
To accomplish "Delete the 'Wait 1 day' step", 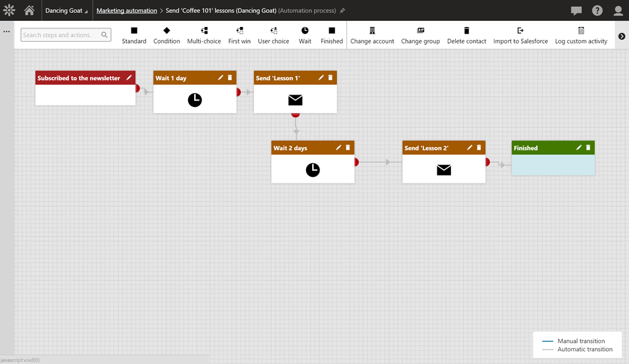I will coord(230,78).
